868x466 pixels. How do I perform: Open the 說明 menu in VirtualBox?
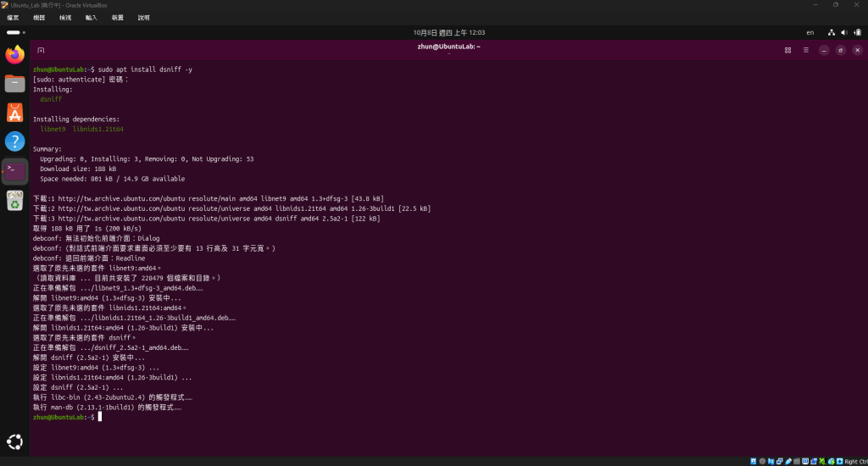(x=144, y=18)
